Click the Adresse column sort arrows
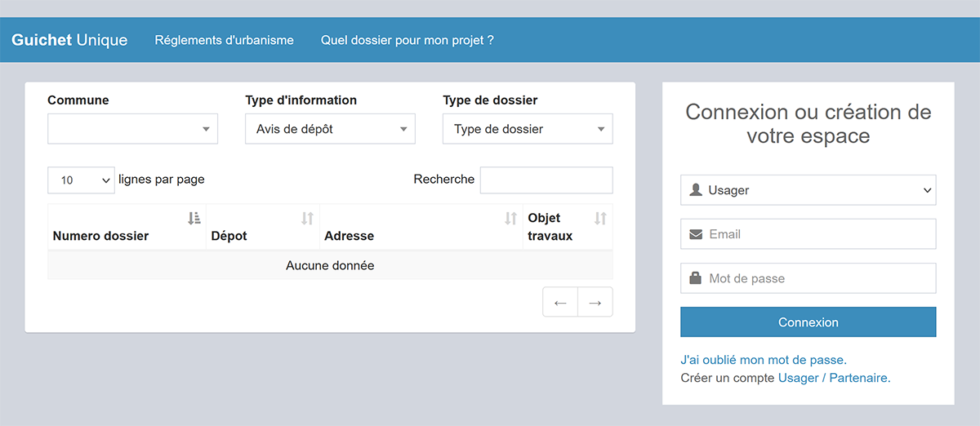The width and height of the screenshot is (980, 426). tap(510, 218)
